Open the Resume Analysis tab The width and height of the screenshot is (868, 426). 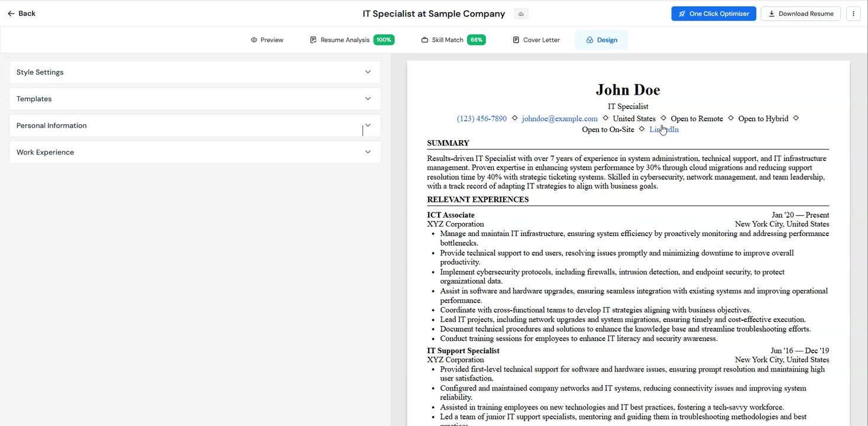click(x=352, y=40)
